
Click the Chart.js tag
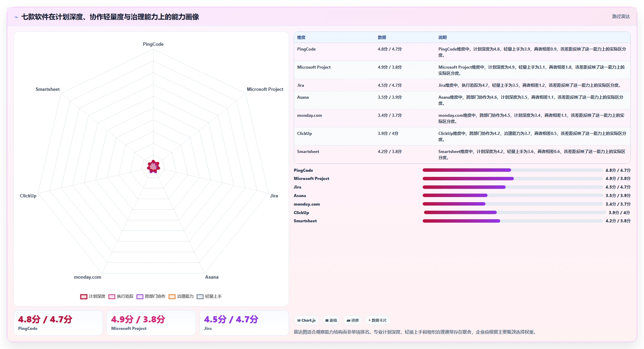[x=306, y=320]
